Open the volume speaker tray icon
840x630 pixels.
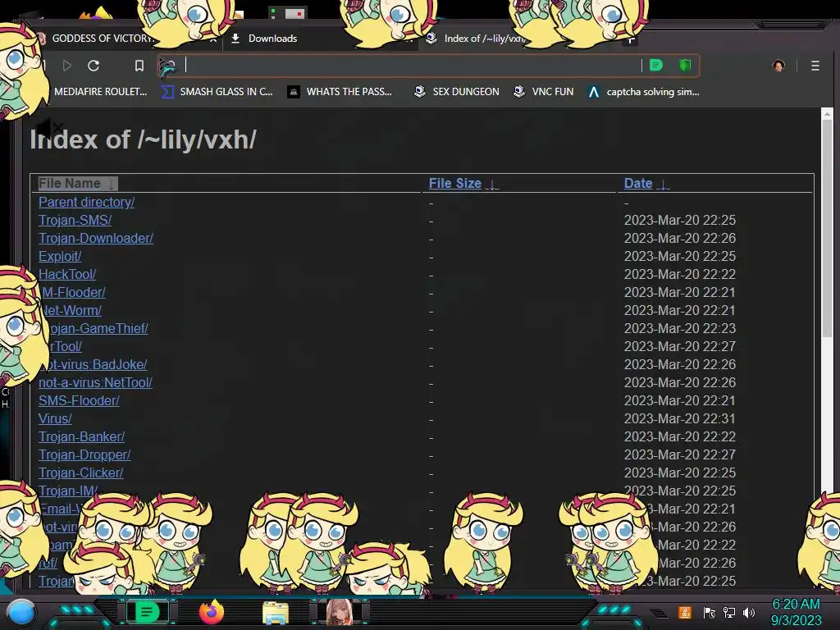coord(749,613)
